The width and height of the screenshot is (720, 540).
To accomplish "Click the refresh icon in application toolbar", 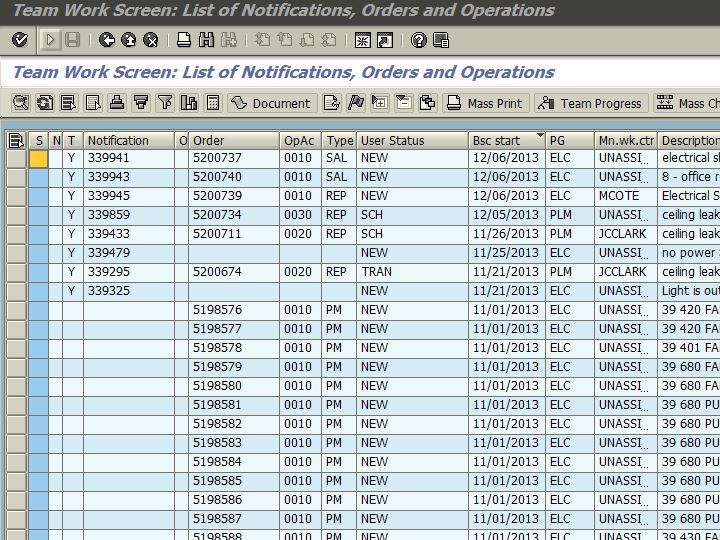I will 45,103.
